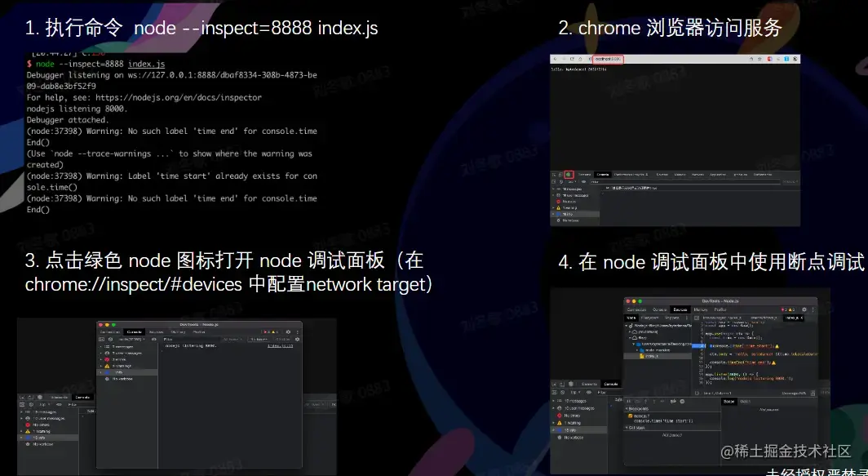Open Connection tab in step 3 Node DevTools

[x=110, y=332]
